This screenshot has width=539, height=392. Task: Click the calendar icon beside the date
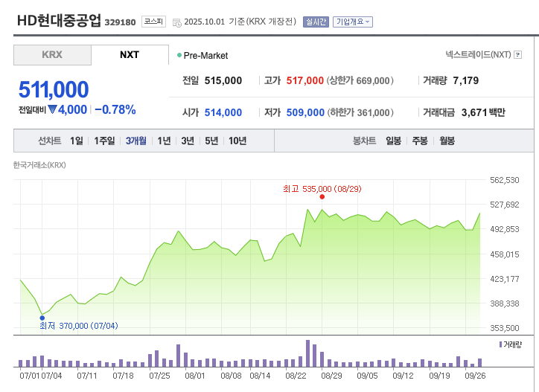tap(176, 22)
